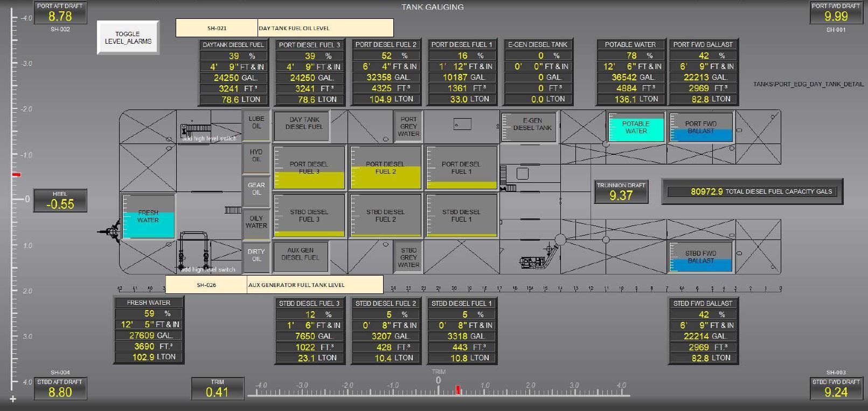Click the TRUNNION DRAFT readout
Screen dimensions: 868x411
621,192
